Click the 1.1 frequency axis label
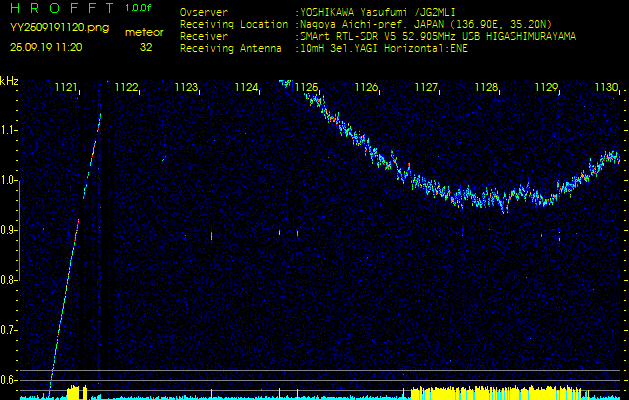Screen dimensions: 629x400 [x=9, y=130]
